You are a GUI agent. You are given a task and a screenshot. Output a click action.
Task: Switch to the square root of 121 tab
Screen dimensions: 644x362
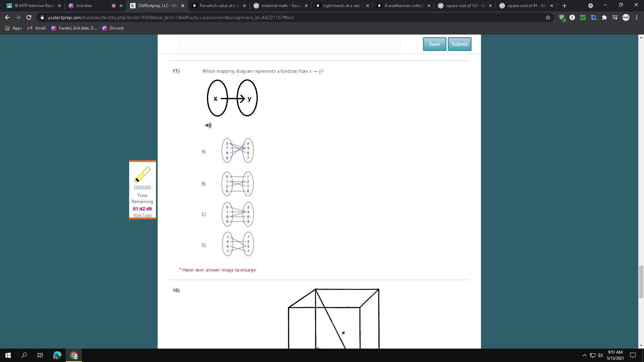click(x=465, y=6)
